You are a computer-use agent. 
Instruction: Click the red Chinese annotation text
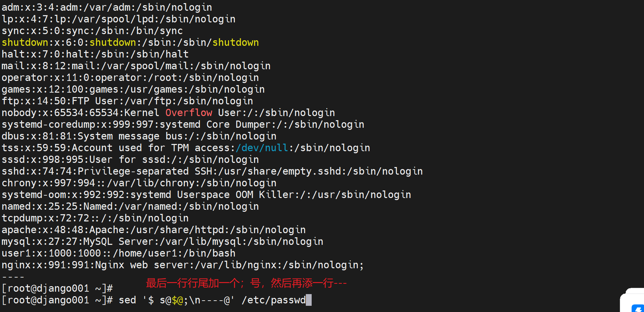pyautogui.click(x=246, y=283)
